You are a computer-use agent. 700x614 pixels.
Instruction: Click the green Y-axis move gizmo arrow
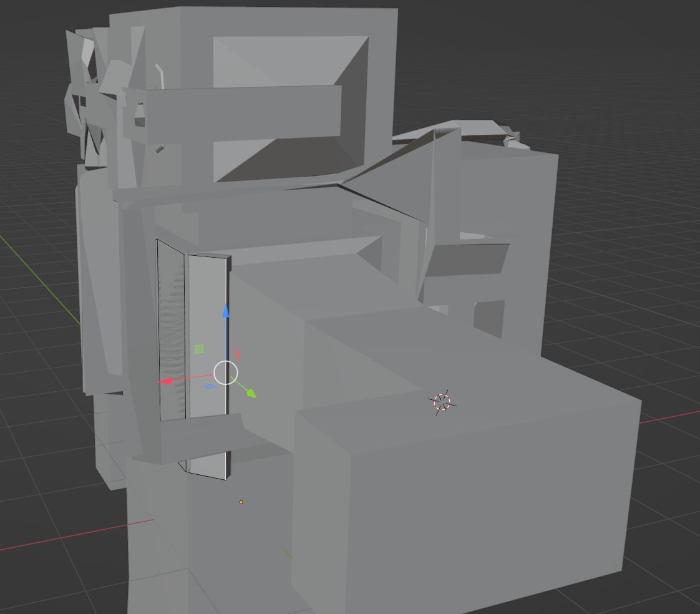click(251, 393)
